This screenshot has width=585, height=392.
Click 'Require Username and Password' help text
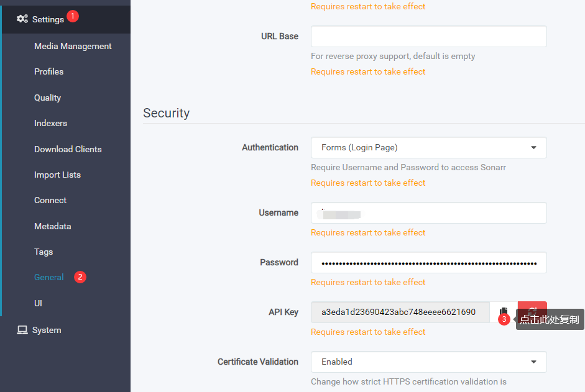[408, 167]
